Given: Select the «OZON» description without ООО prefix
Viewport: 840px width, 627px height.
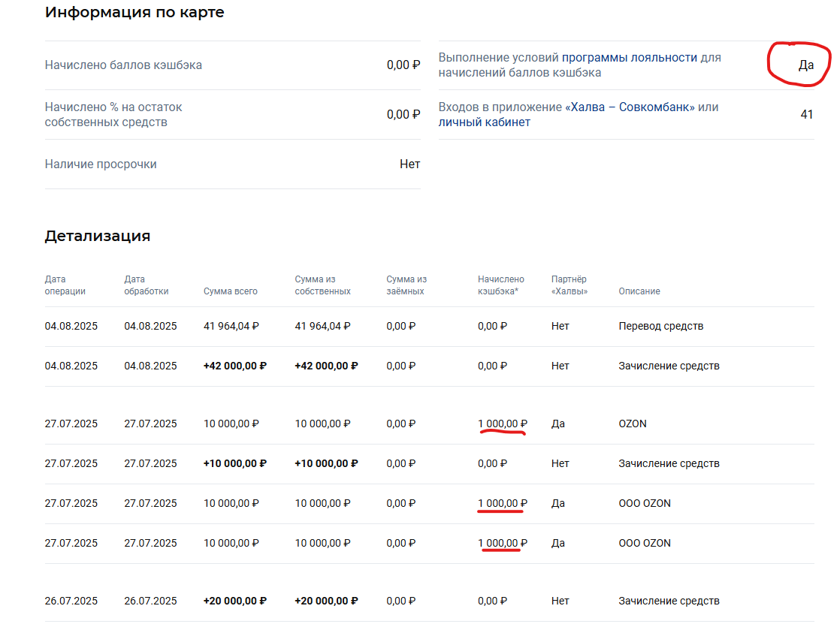Looking at the screenshot, I should click(x=633, y=424).
